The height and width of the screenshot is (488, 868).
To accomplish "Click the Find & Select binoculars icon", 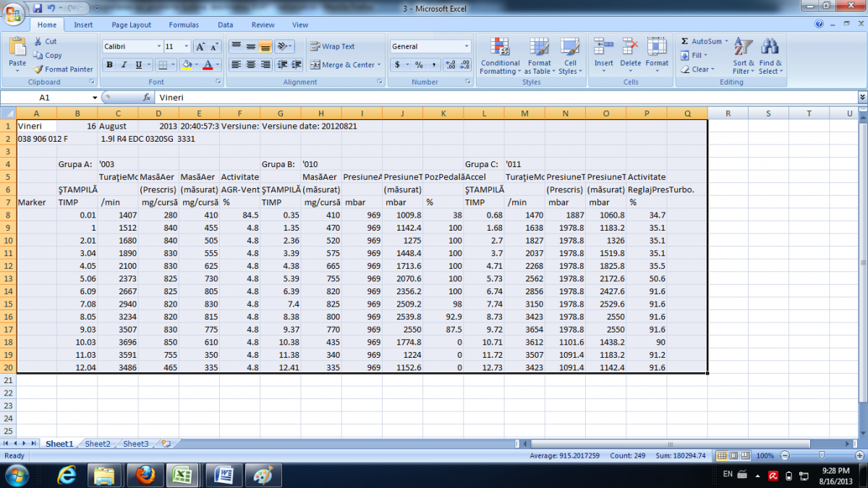I will pos(770,47).
